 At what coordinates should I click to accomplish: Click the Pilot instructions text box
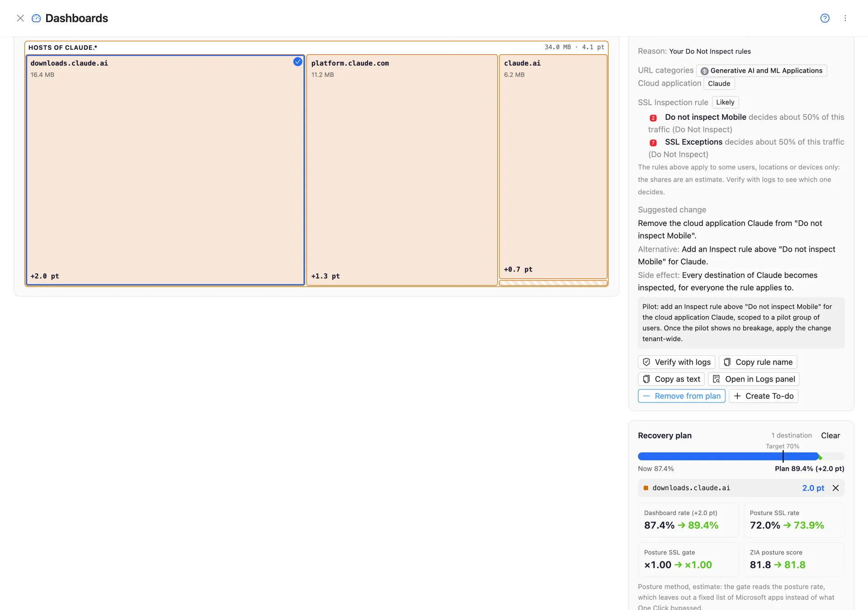pos(741,323)
